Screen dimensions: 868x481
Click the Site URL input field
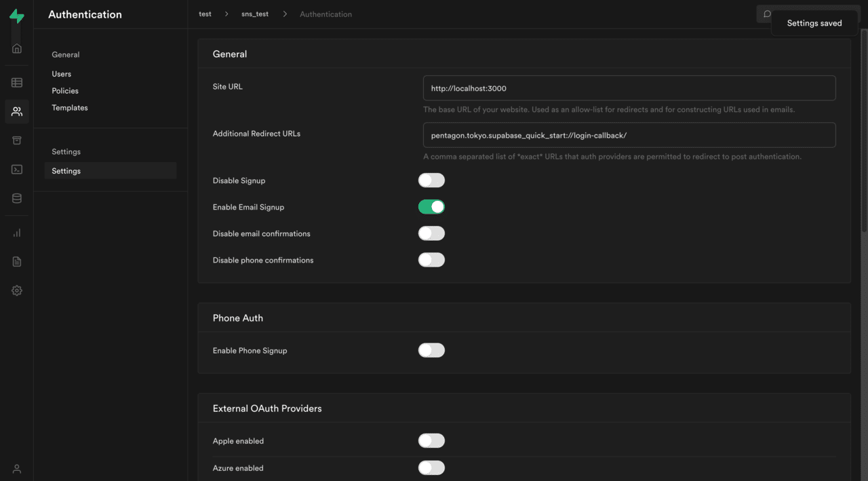pos(629,88)
